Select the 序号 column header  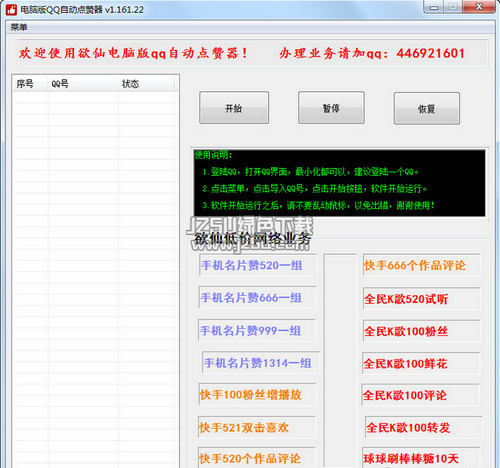click(30, 84)
